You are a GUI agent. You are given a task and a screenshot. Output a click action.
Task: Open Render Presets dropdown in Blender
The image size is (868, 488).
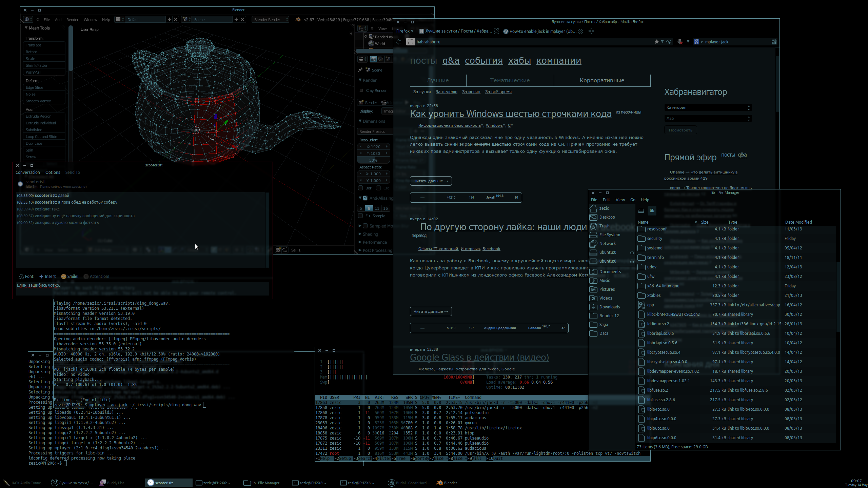pyautogui.click(x=374, y=131)
